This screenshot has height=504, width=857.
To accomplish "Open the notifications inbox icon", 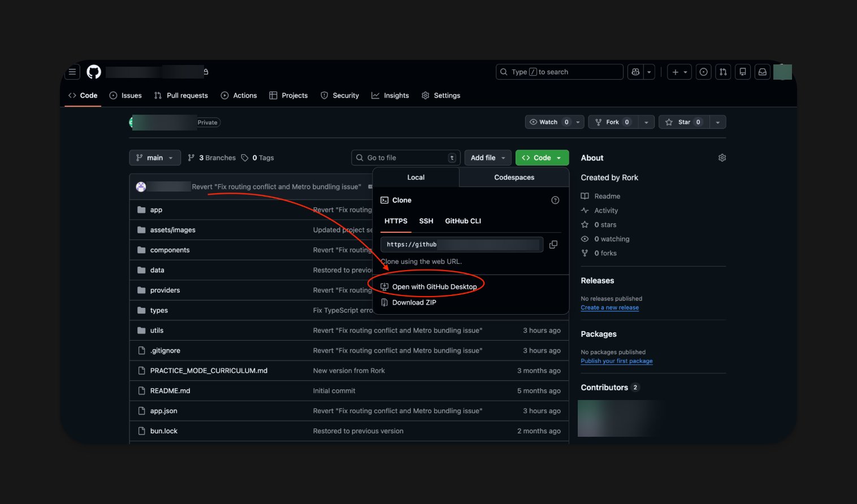I will click(x=763, y=72).
